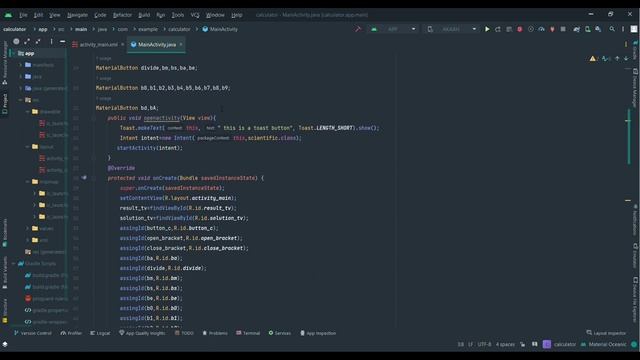Toggle the Device Manager right side panel button

(635, 88)
